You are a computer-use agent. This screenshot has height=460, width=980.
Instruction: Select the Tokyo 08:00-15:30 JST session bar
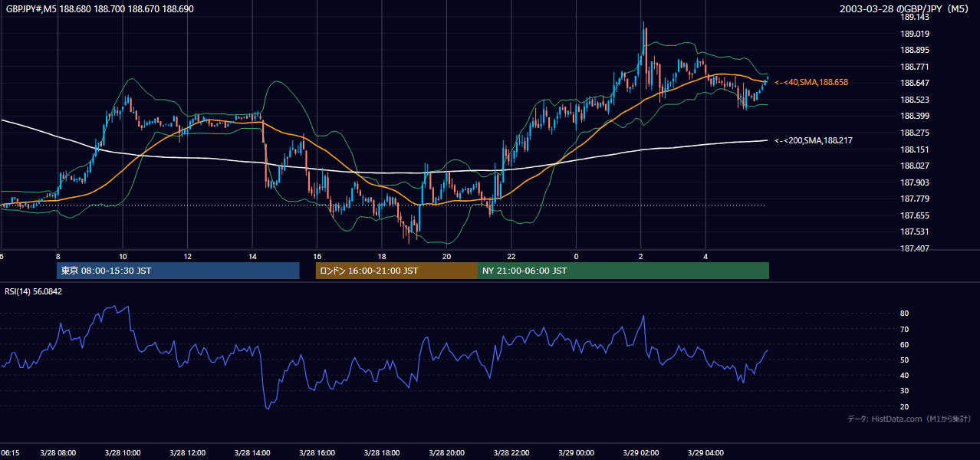[178, 271]
